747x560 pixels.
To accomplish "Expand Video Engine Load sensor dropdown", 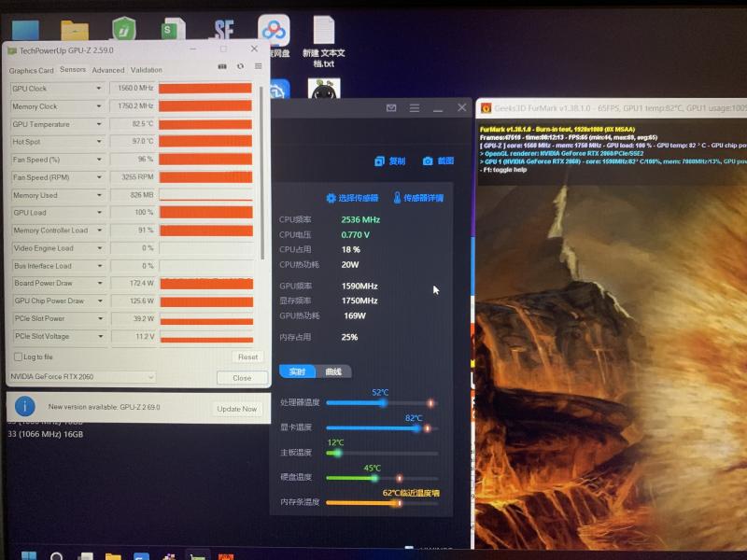I will click(x=100, y=248).
